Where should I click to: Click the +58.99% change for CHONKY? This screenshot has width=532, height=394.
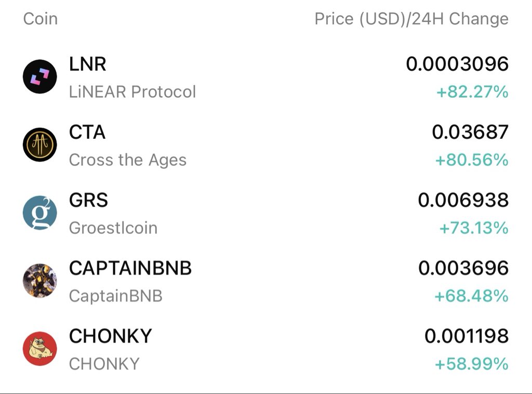click(471, 364)
